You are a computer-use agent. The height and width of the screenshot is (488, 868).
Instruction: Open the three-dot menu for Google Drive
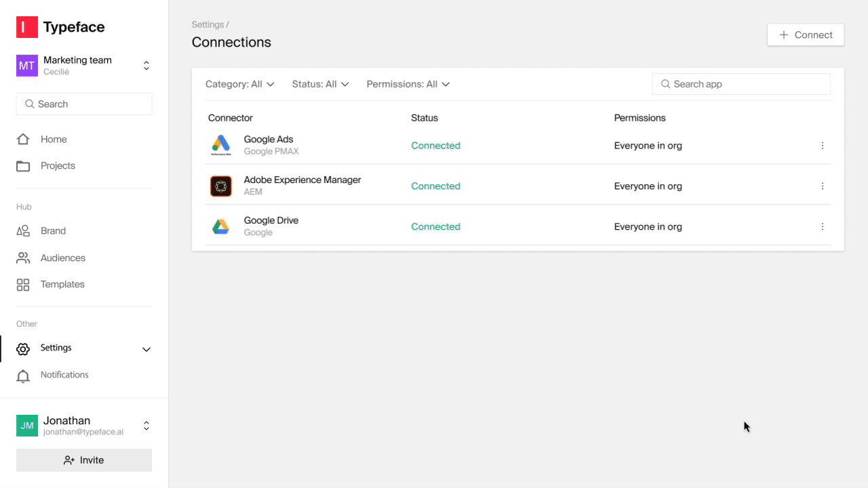823,227
